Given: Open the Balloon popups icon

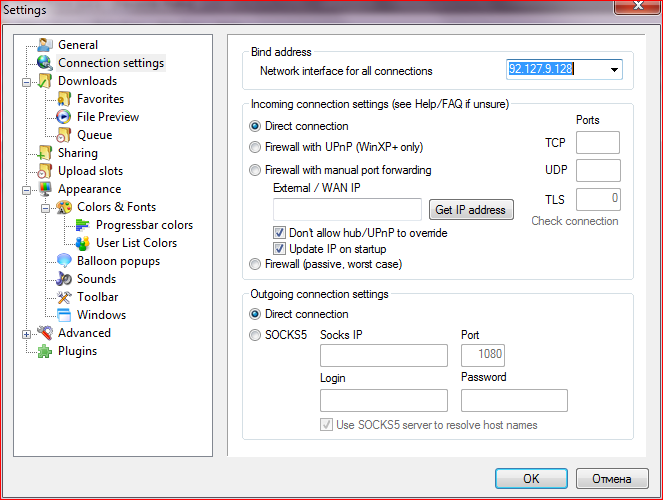Looking at the screenshot, I should (x=63, y=261).
